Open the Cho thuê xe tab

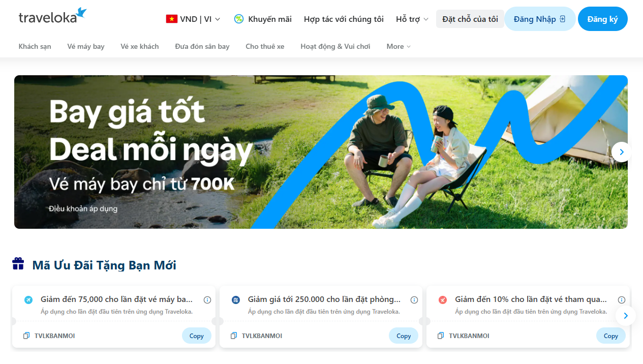pos(265,46)
